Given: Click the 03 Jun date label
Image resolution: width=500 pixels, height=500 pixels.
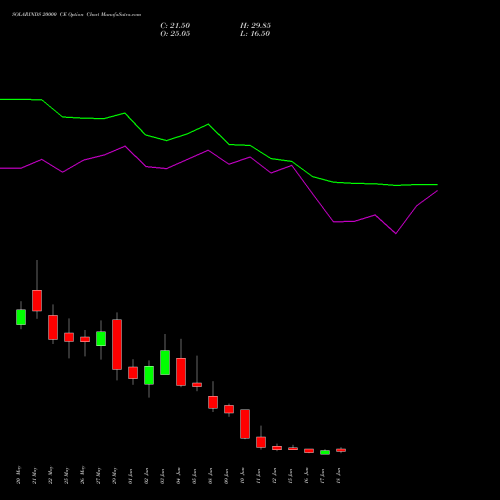Looking at the screenshot, I should pyautogui.click(x=163, y=476).
